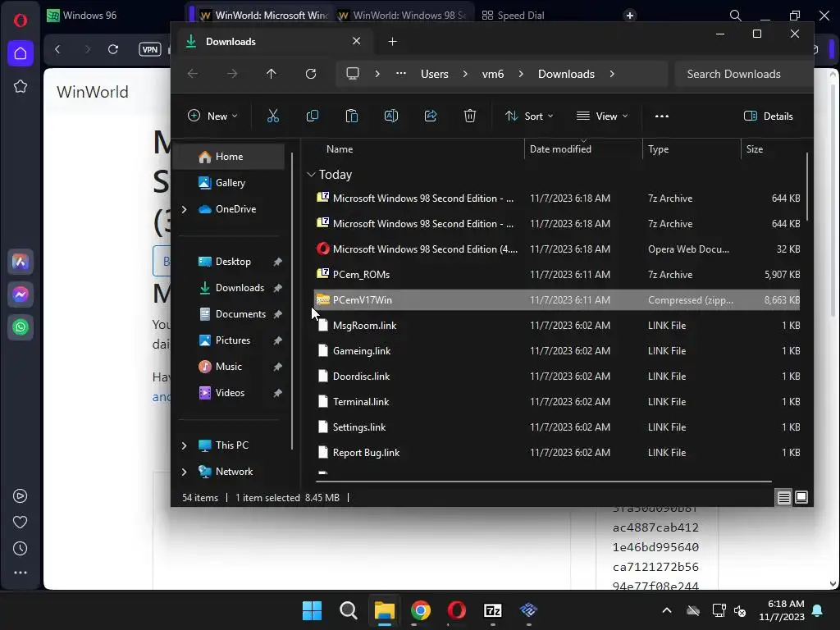Select the Opera Web Document file row
This screenshot has width=840, height=630.
pos(557,249)
